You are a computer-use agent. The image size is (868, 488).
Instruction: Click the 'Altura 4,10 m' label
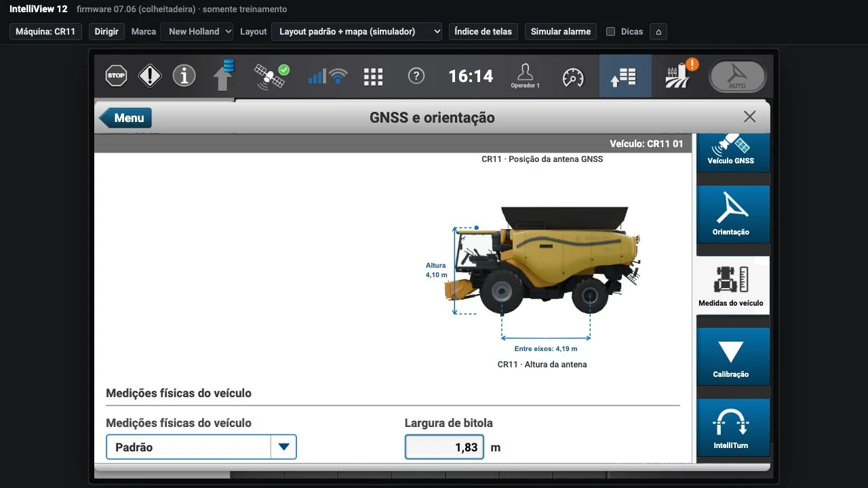[x=436, y=270]
